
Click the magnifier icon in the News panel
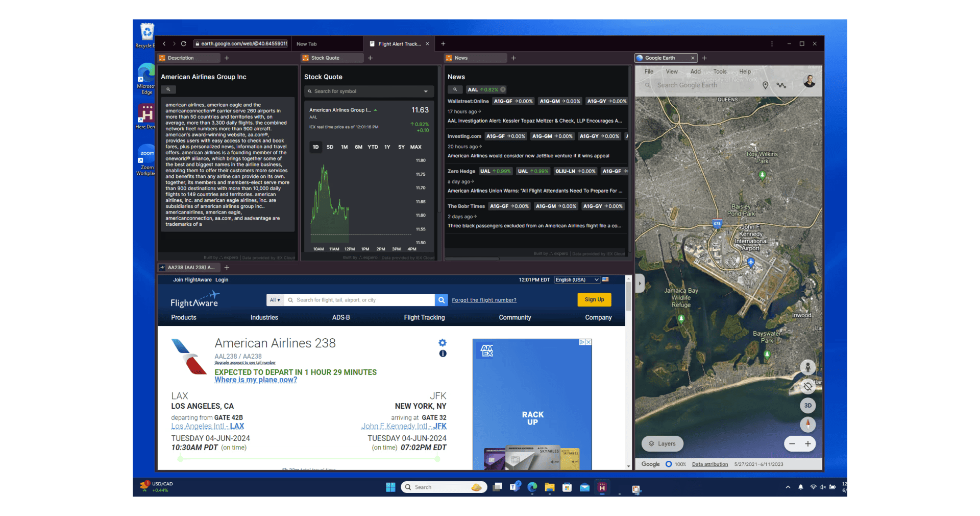455,89
